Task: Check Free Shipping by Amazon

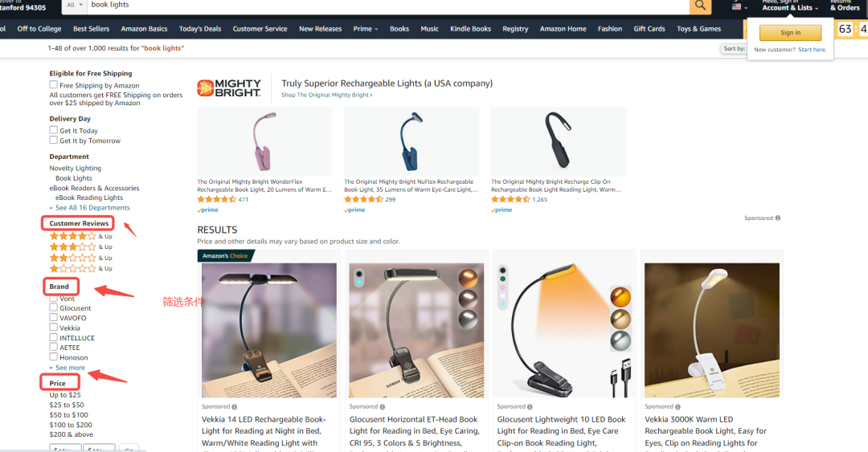Action: (x=53, y=84)
